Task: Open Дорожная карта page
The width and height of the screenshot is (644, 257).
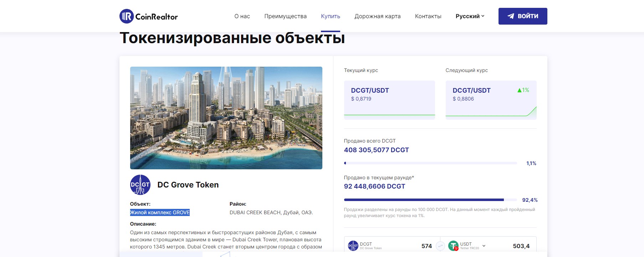Action: tap(378, 16)
